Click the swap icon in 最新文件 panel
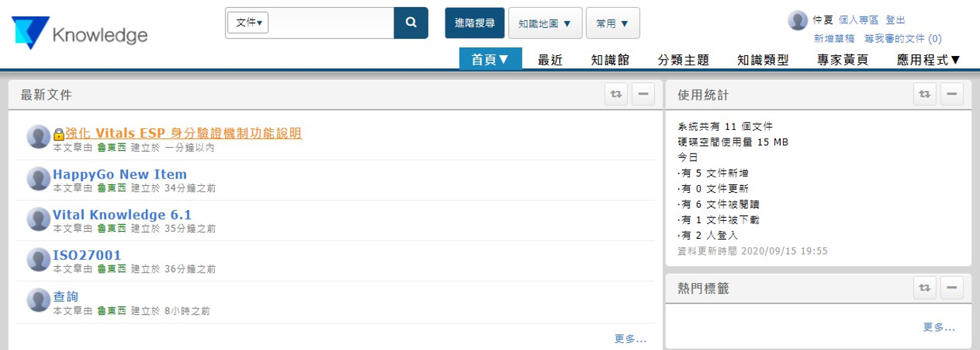Image resolution: width=980 pixels, height=350 pixels. (616, 93)
